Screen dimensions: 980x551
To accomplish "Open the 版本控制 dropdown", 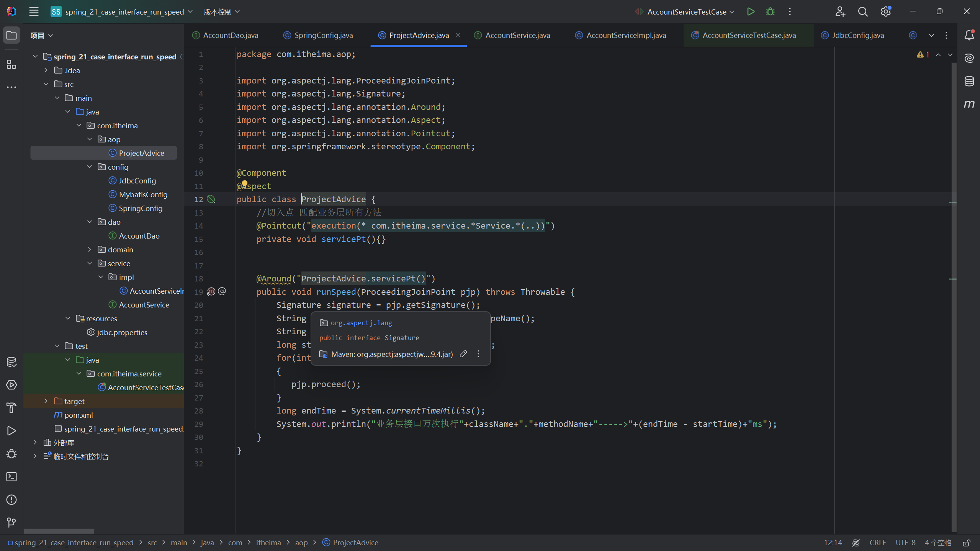I will [222, 12].
